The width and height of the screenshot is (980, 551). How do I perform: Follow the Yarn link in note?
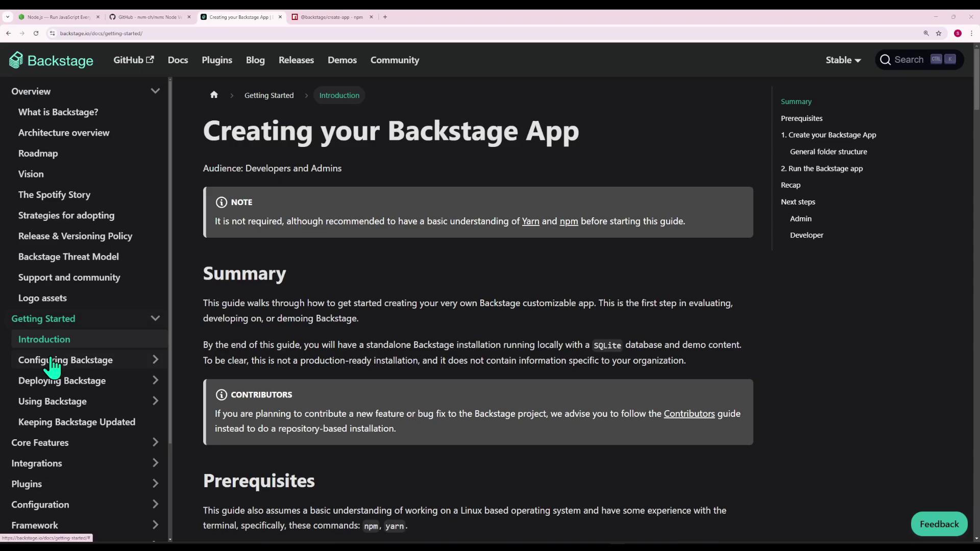pyautogui.click(x=530, y=221)
